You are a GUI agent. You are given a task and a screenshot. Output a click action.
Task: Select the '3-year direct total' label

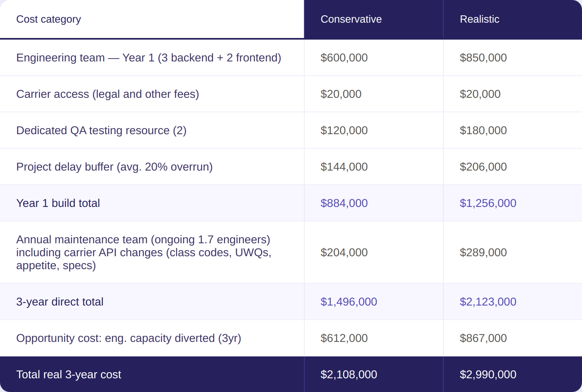60,302
